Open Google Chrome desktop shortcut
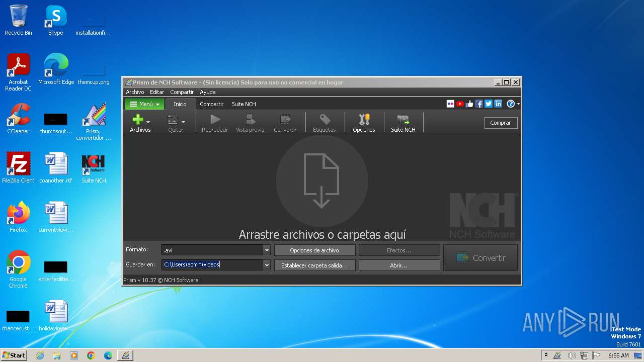 [18, 269]
